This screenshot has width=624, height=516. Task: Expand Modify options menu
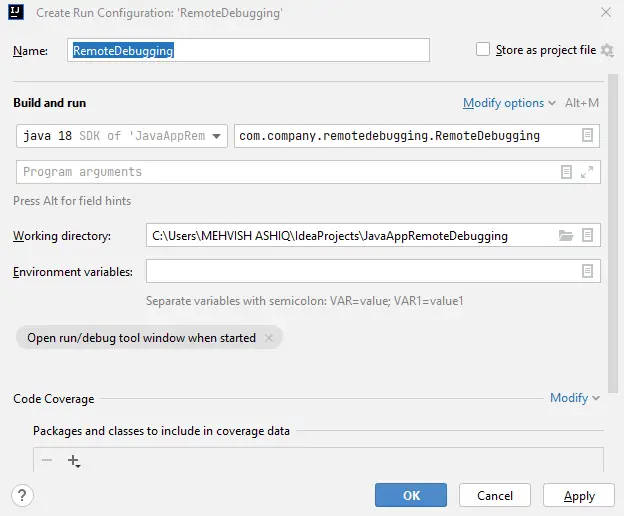point(509,103)
